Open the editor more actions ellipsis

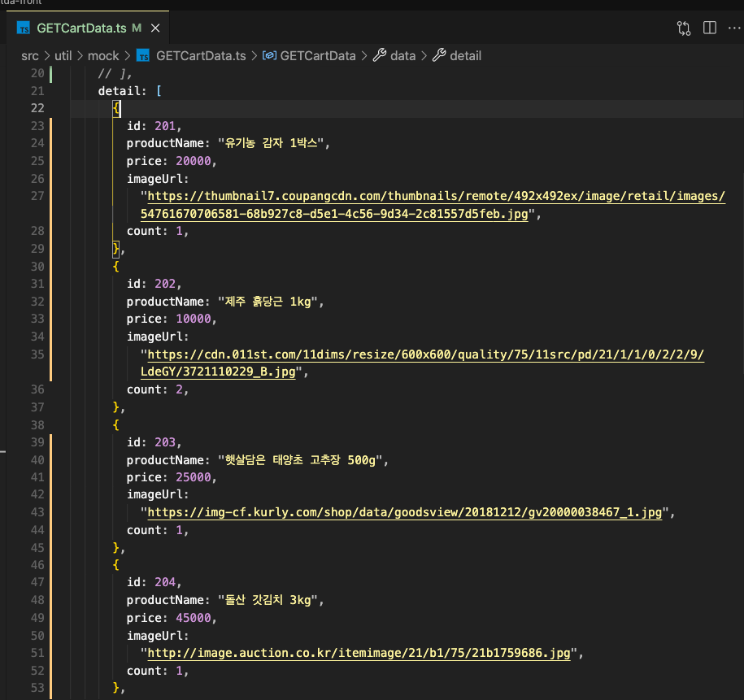(734, 28)
